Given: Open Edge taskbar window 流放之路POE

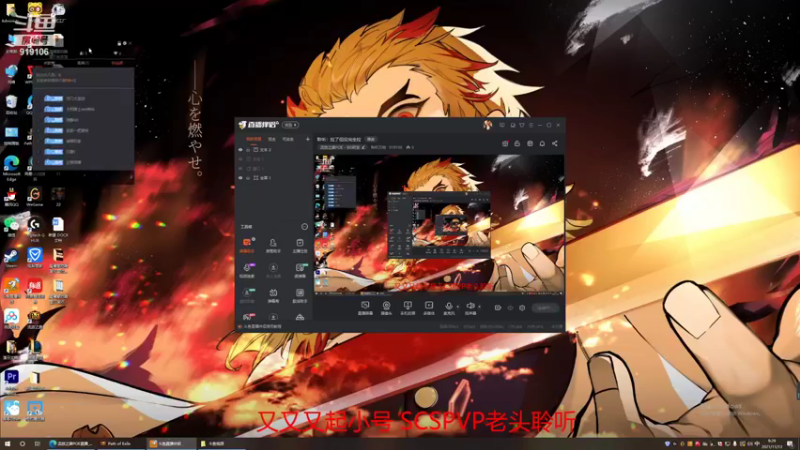Looking at the screenshot, I should click(x=70, y=444).
